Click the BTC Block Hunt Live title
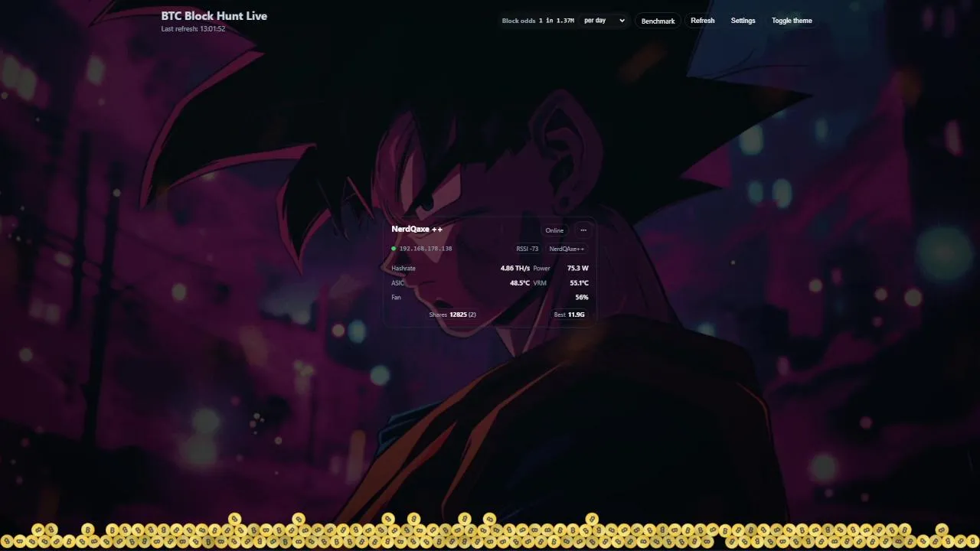The height and width of the screenshot is (551, 980). (214, 16)
